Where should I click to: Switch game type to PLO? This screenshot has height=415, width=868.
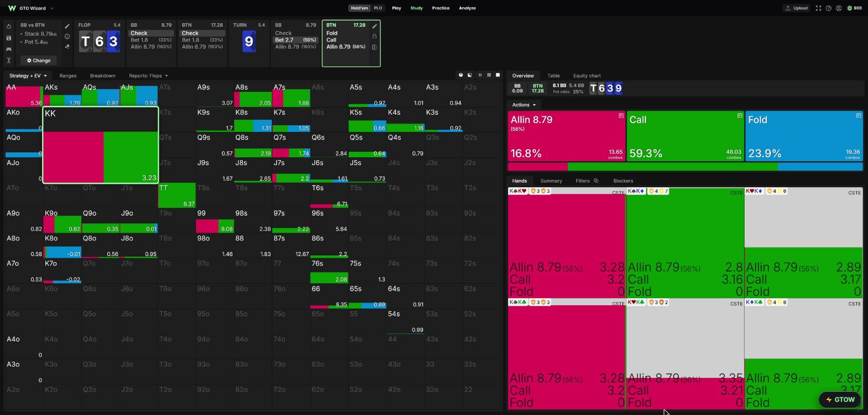[x=378, y=8]
